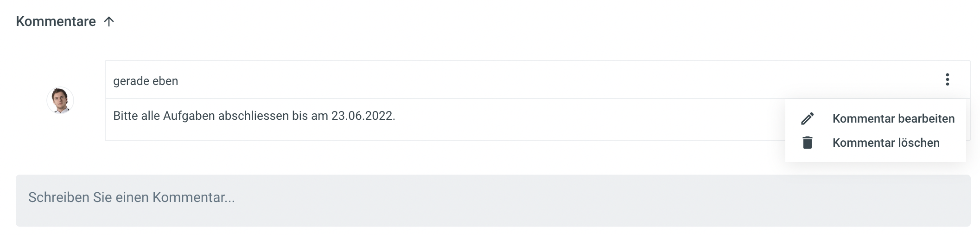Click the word "Bitte" starting the comment
This screenshot has width=980, height=235.
click(x=125, y=116)
